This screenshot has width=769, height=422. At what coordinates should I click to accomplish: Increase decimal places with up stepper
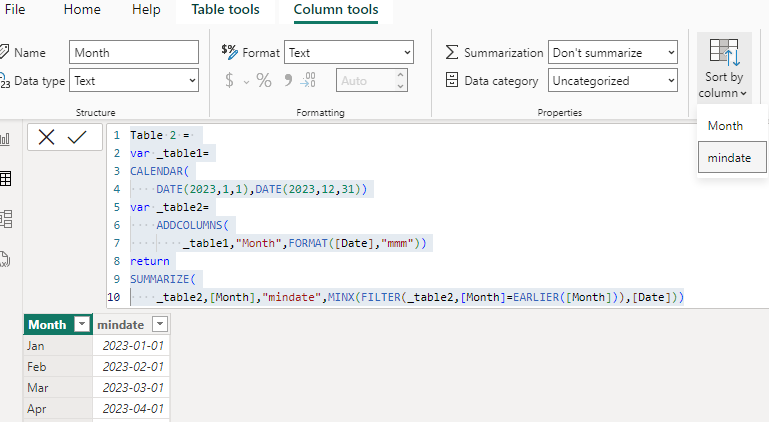click(401, 75)
